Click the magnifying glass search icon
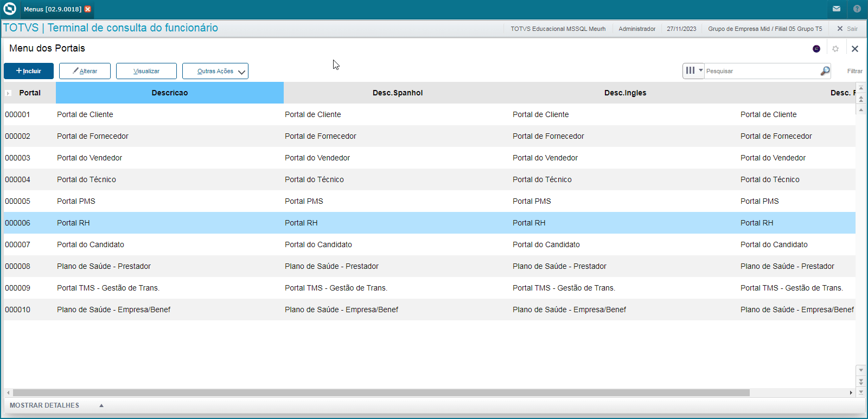Screen dimensions: 868x419 pyautogui.click(x=825, y=71)
